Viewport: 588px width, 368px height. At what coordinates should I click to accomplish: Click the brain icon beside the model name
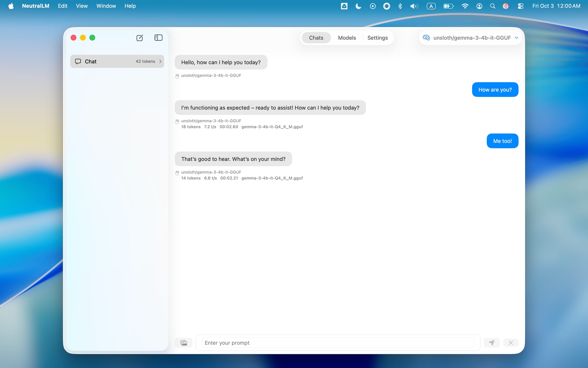coord(426,37)
